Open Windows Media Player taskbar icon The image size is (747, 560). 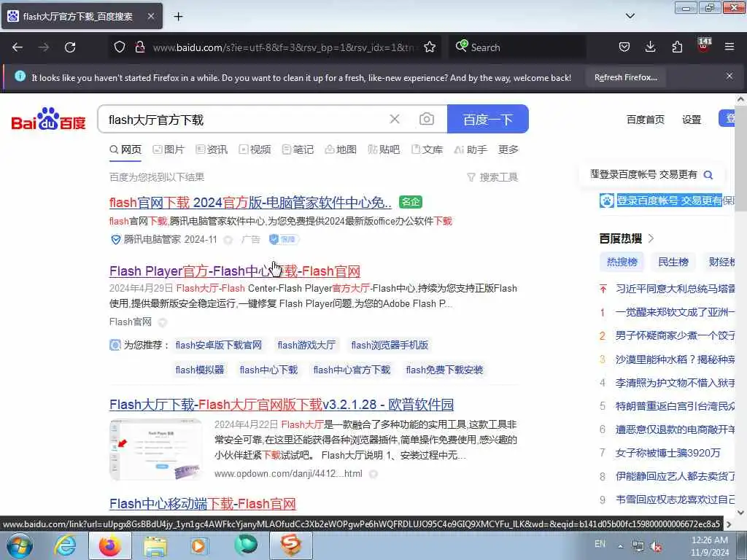198,546
